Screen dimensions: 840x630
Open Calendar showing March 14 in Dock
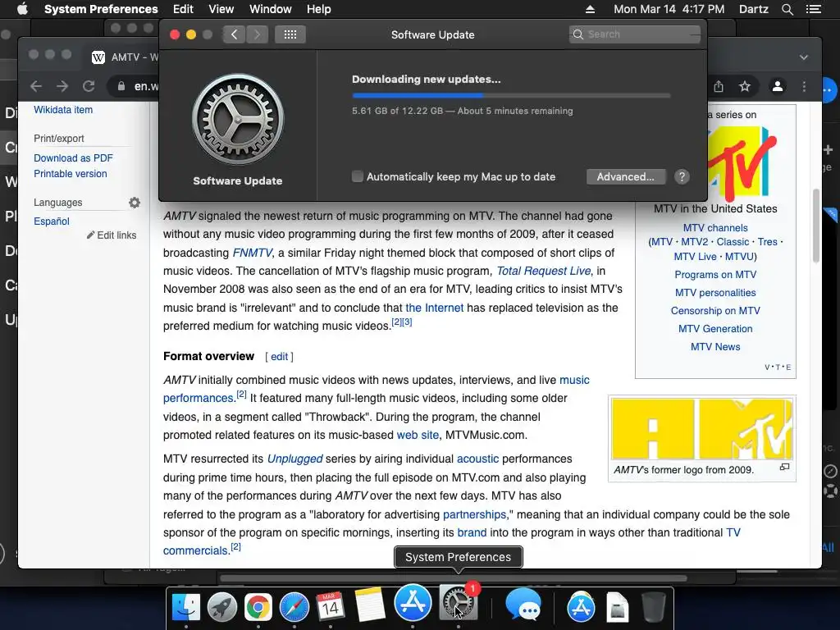tap(330, 607)
